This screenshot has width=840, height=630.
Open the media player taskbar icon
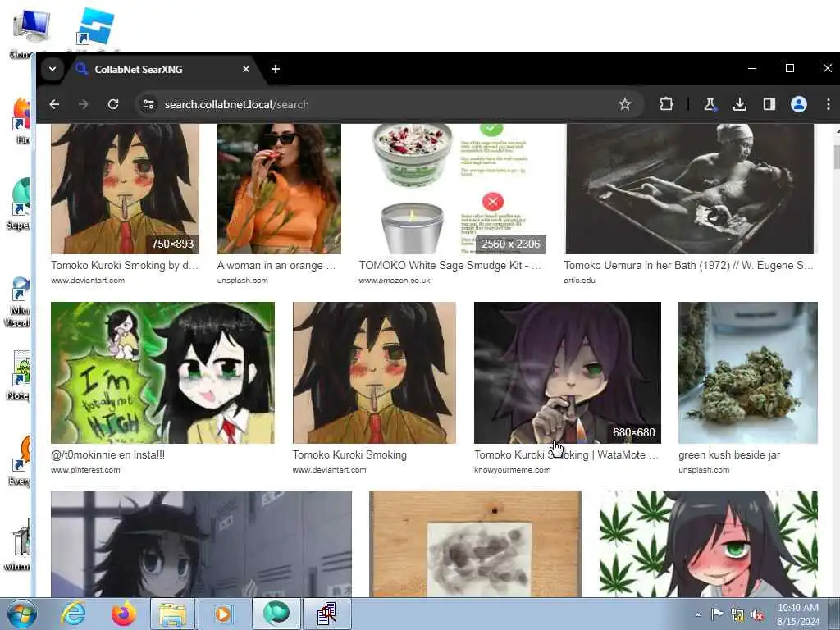tap(223, 614)
